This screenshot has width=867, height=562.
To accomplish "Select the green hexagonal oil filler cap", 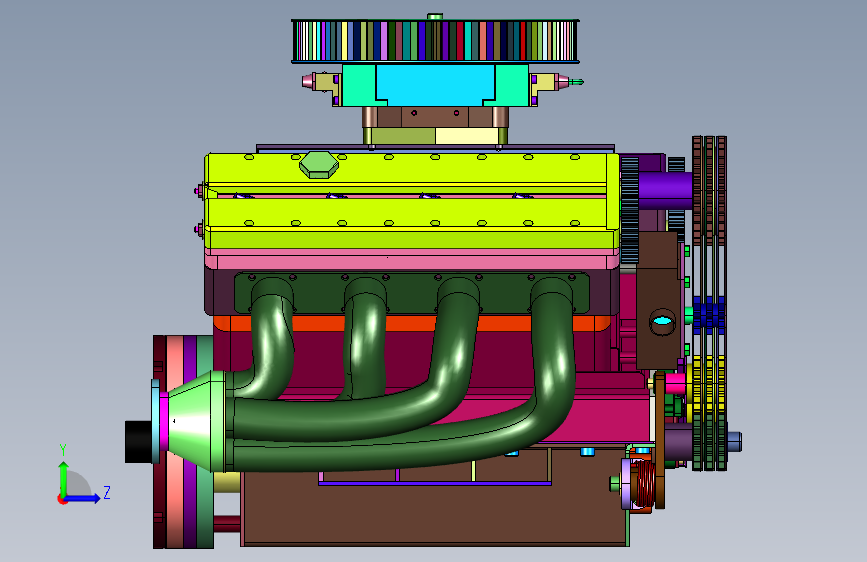I will [319, 164].
